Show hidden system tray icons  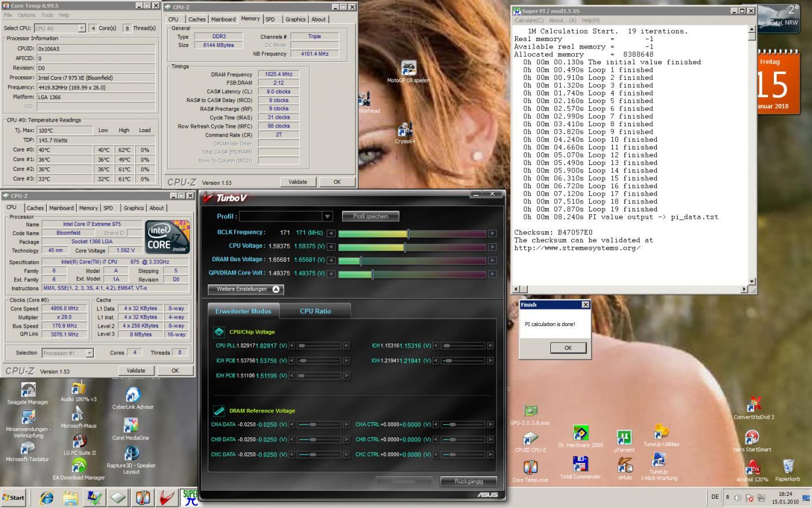(x=728, y=498)
